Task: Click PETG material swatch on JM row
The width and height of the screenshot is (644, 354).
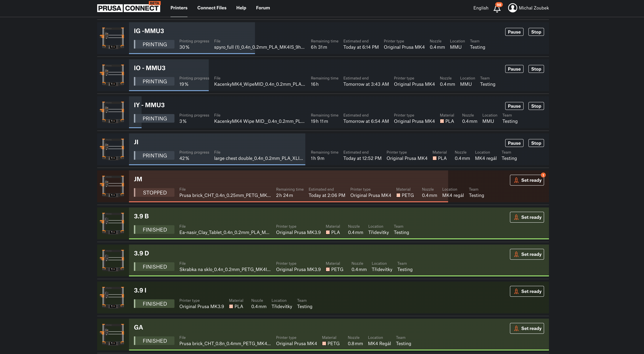Action: tap(398, 195)
